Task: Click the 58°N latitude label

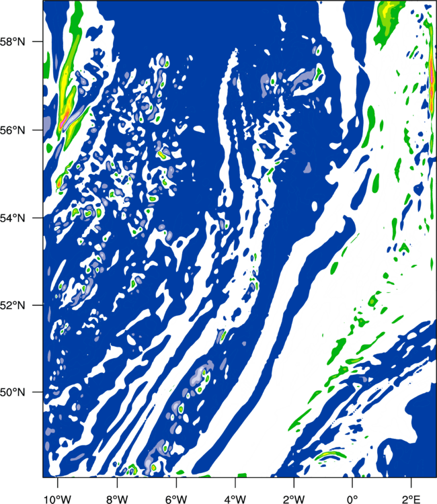Action: coord(13,42)
